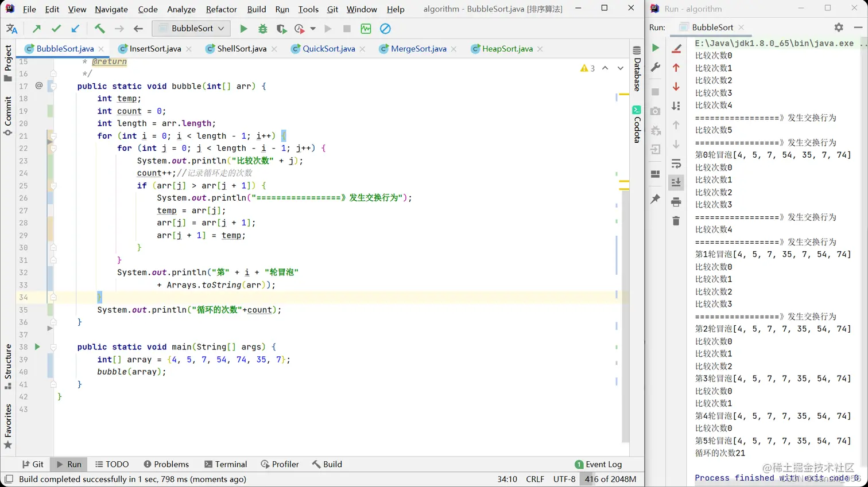
Task: Toggle the Codota tool window
Action: (x=637, y=124)
